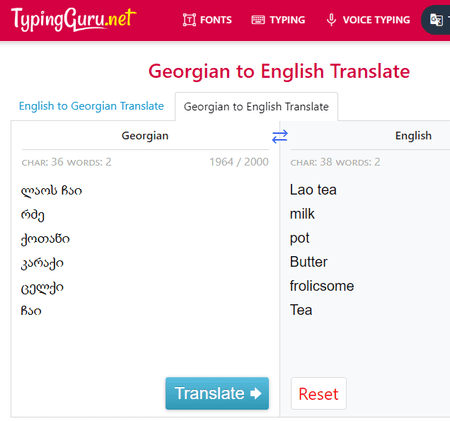Click the 1964 / 2000 character counter
Viewport: 450px width, 421px height.
239,162
